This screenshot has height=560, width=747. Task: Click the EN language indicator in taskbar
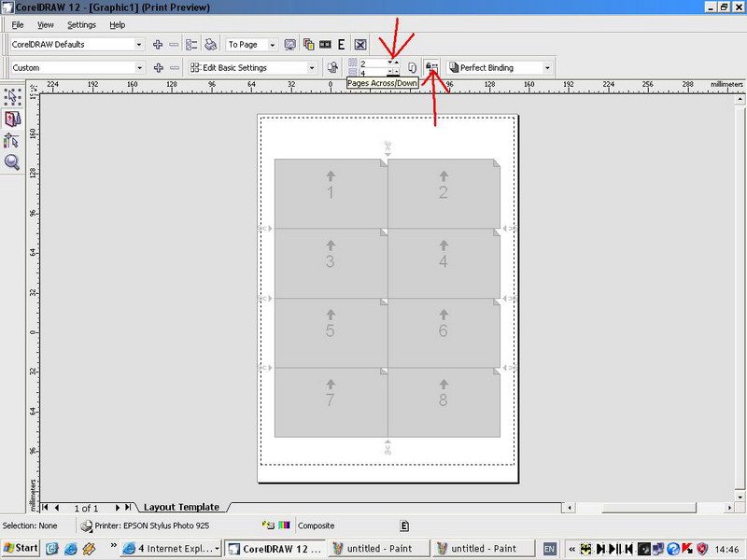549,549
